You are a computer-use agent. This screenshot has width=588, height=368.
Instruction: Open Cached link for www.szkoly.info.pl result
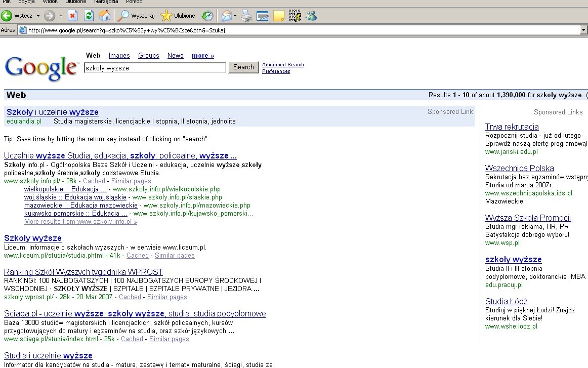[94, 181]
